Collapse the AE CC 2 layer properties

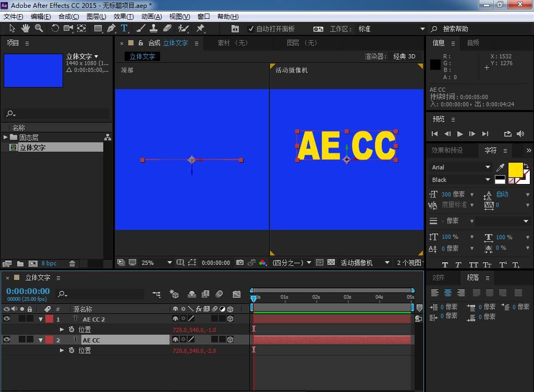41,319
